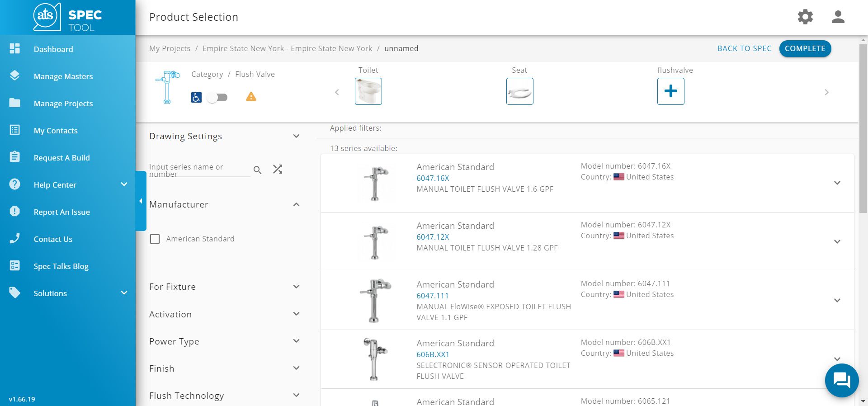The width and height of the screenshot is (868, 406).
Task: Expand the 606B.XX1 series row chevron
Action: (x=837, y=359)
